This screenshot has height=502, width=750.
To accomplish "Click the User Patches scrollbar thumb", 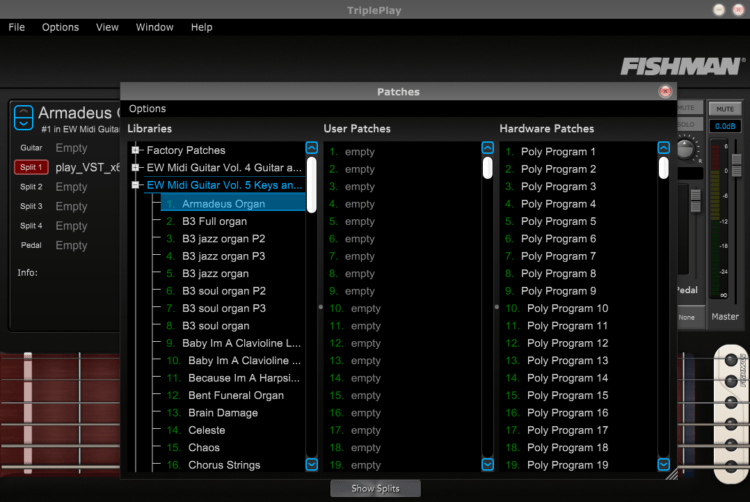I will coord(487,168).
